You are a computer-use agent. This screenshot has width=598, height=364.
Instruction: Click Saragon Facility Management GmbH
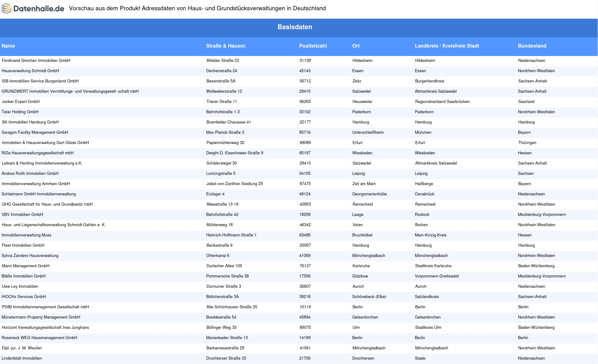35,133
